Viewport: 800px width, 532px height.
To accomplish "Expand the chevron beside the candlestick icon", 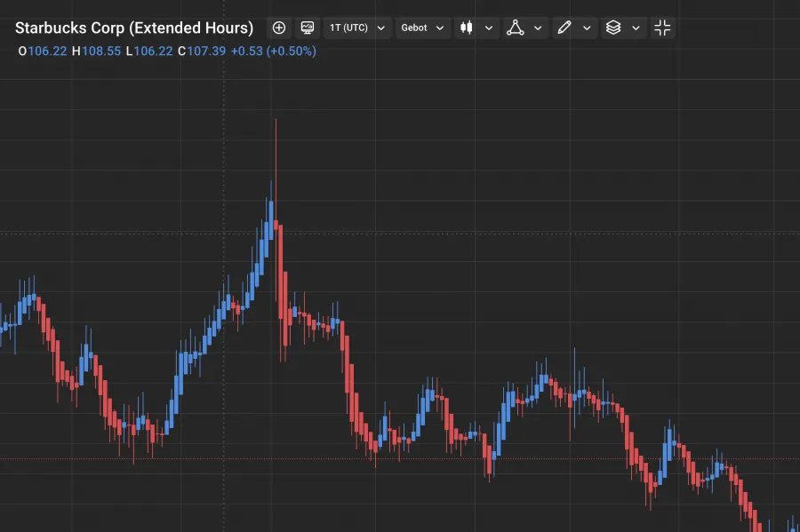I will [489, 28].
